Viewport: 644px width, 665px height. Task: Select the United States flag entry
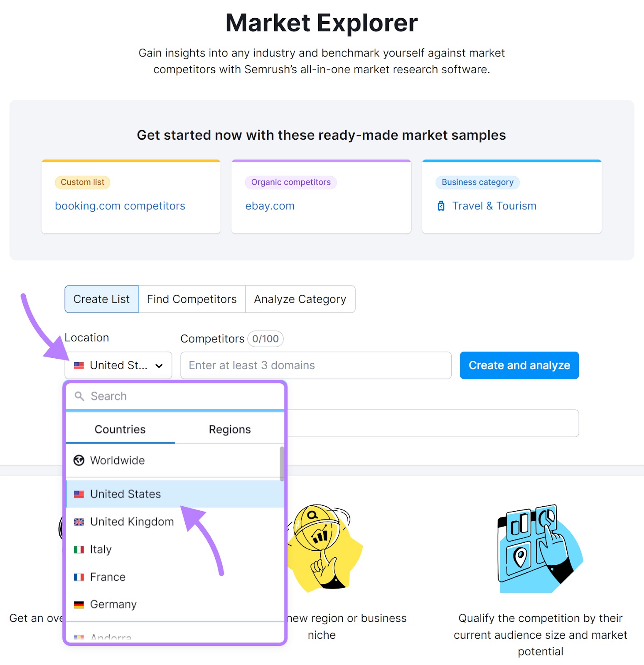coord(125,494)
